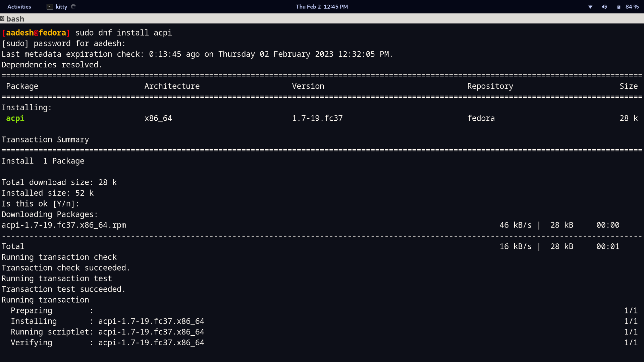Click the Is this ok [Y/n] prompt line
Screen dimensions: 644x362
[40, 203]
